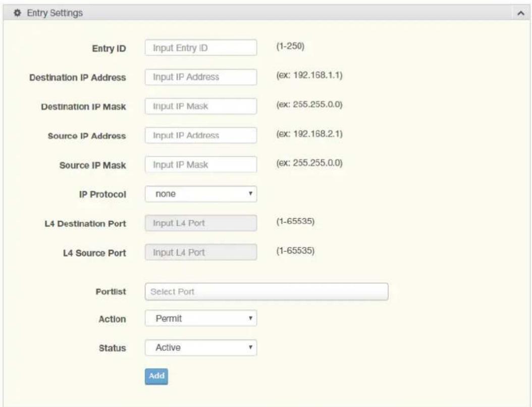Click the L4 Source Port field
532x407 pixels.
(201, 252)
